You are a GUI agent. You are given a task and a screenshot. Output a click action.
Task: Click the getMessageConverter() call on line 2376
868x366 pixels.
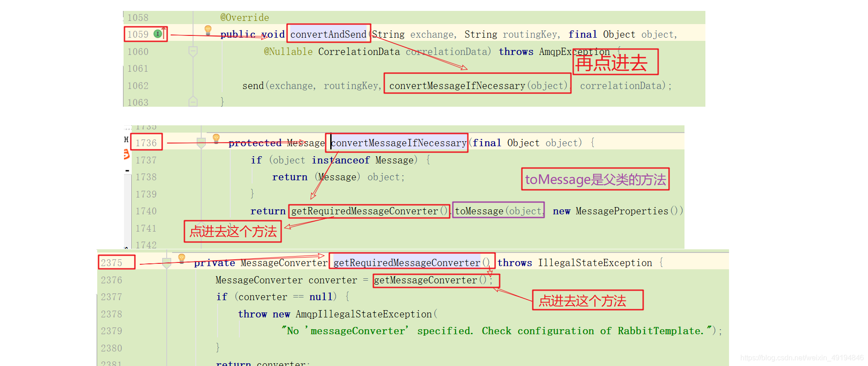pos(430,280)
